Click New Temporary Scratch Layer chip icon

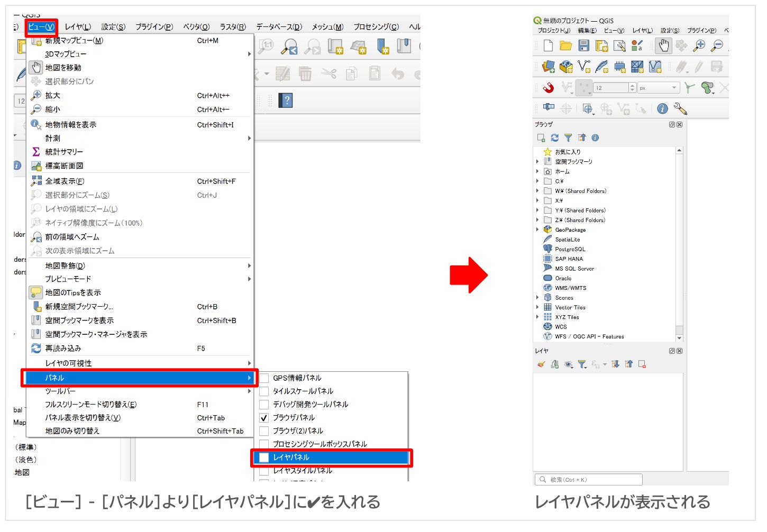coord(620,67)
